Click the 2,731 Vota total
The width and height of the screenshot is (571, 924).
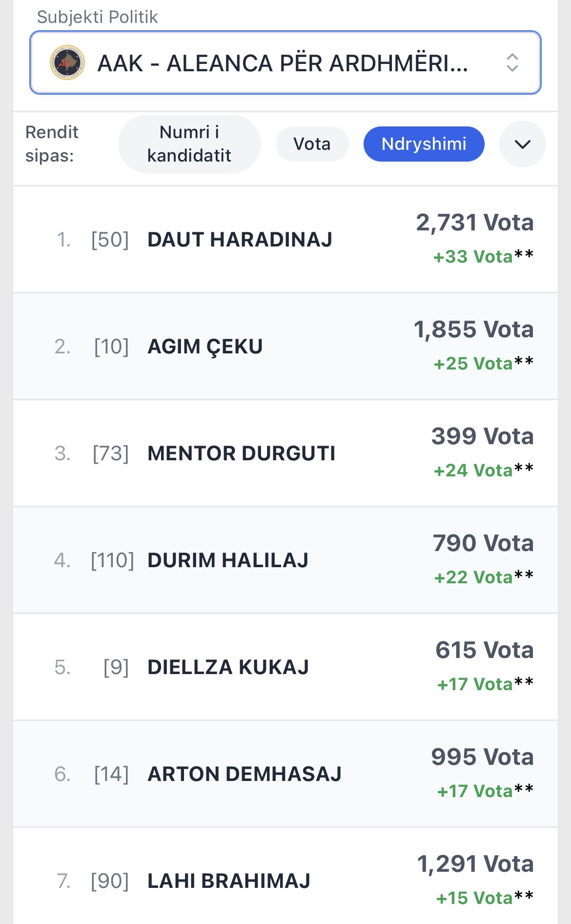[474, 223]
